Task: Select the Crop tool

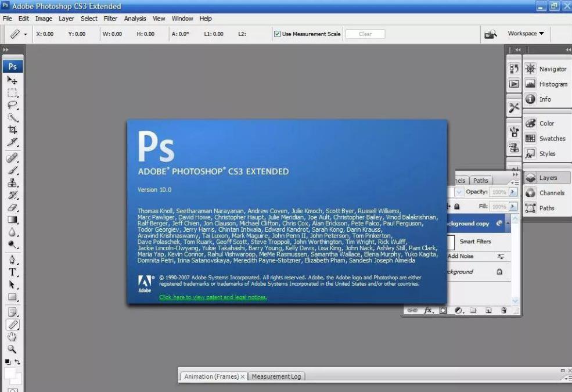Action: [x=12, y=130]
